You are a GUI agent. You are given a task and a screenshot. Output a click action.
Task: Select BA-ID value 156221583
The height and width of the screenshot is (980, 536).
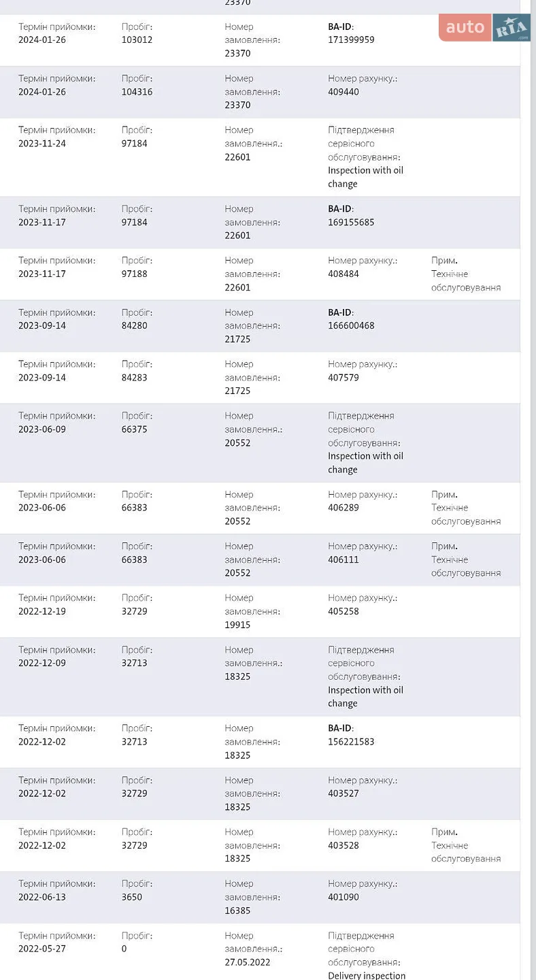point(351,742)
